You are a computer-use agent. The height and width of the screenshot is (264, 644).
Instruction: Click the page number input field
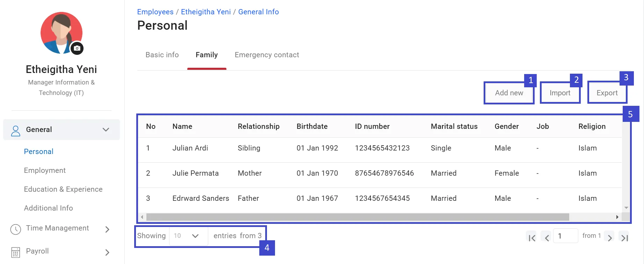[565, 236]
